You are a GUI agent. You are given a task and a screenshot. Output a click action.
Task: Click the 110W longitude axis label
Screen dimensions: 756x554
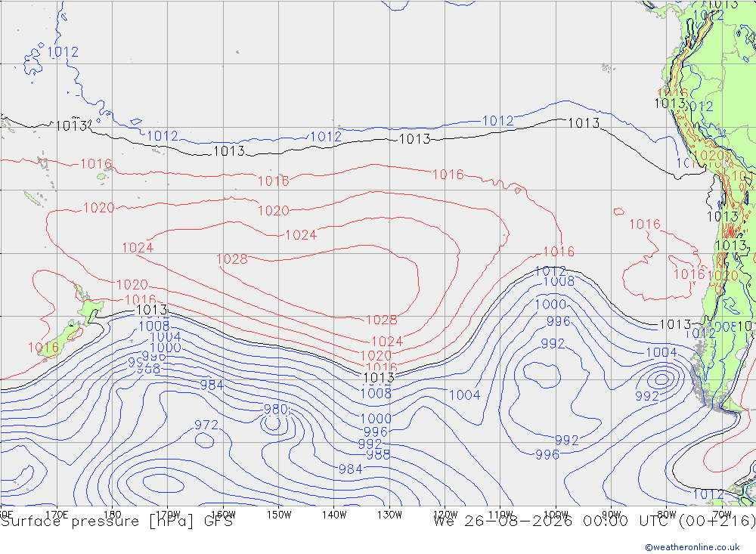[500, 515]
